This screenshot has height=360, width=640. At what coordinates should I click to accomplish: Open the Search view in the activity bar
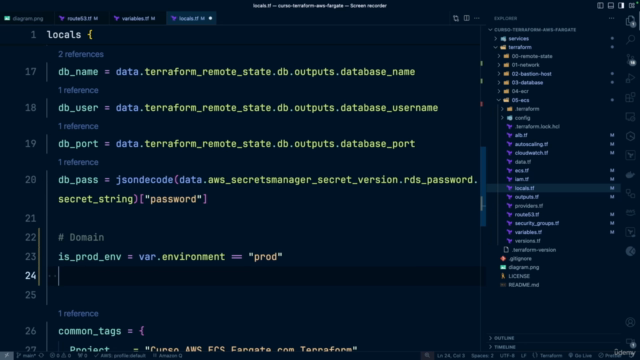630,40
